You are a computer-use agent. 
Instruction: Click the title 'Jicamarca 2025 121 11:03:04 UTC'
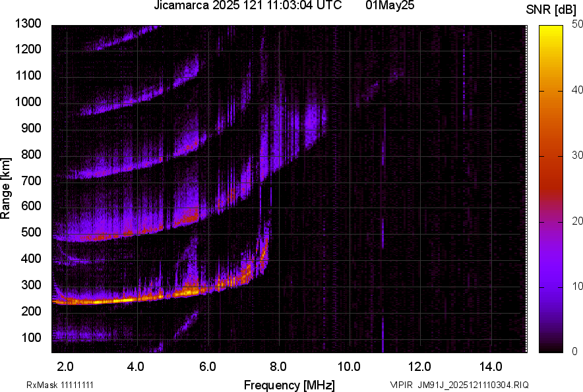[x=247, y=5]
